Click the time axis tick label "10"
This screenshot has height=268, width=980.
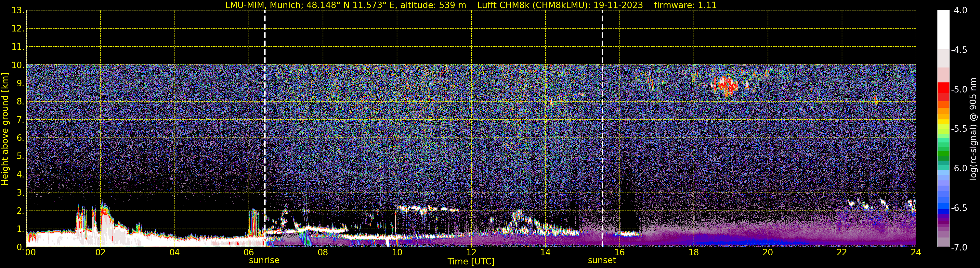pyautogui.click(x=397, y=252)
